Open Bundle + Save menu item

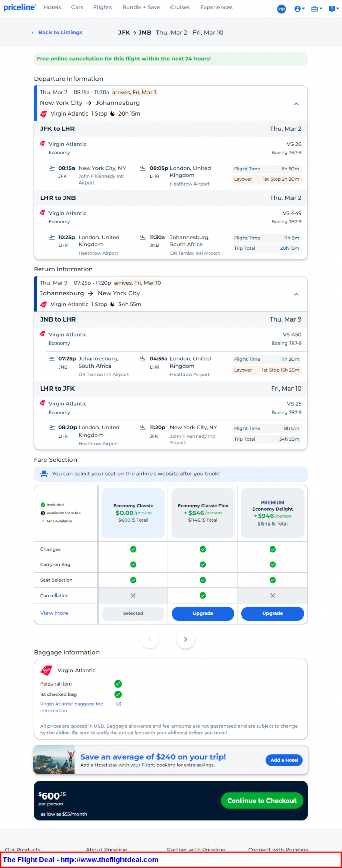[x=141, y=7]
